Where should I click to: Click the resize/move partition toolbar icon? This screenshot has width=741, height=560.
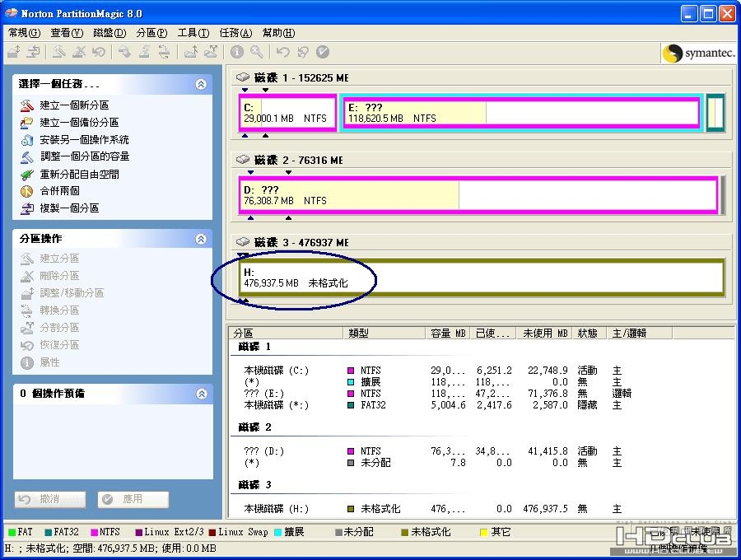(14, 52)
